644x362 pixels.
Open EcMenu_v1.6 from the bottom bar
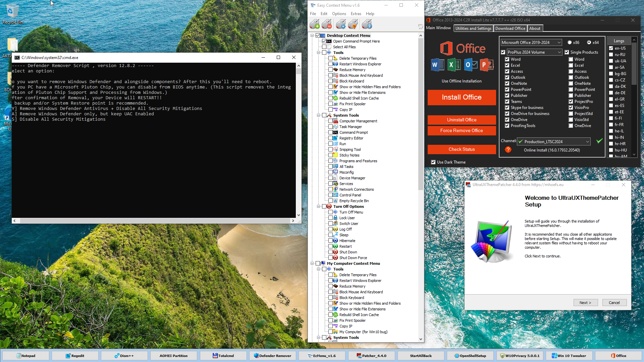tap(322, 356)
